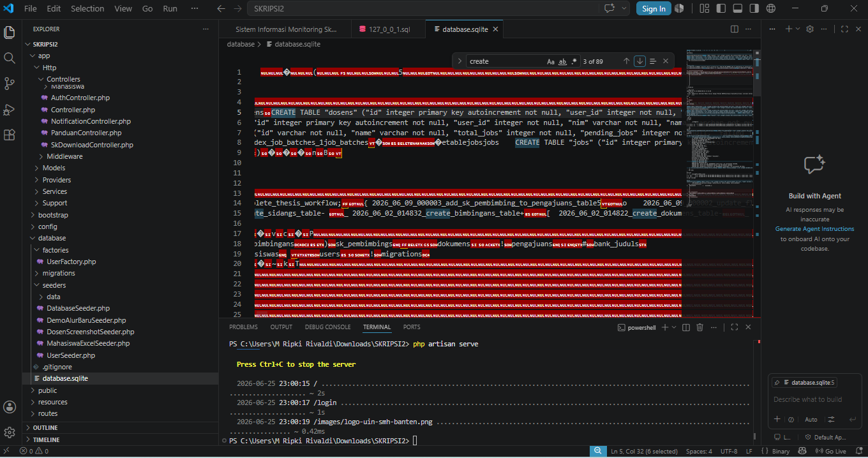The image size is (868, 458).
Task: Maximize the chat panel
Action: [844, 29]
